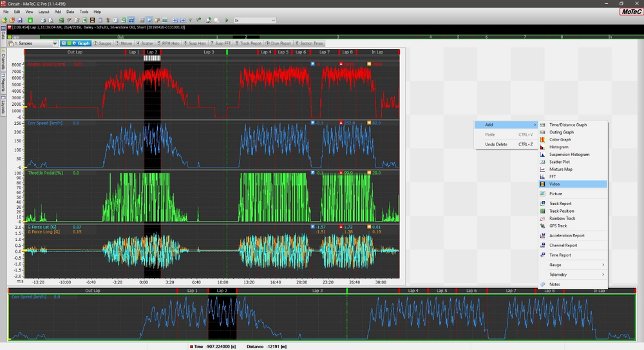The width and height of the screenshot is (644, 350).
Task: Switch to the Susp Histo tab
Action: coord(194,43)
